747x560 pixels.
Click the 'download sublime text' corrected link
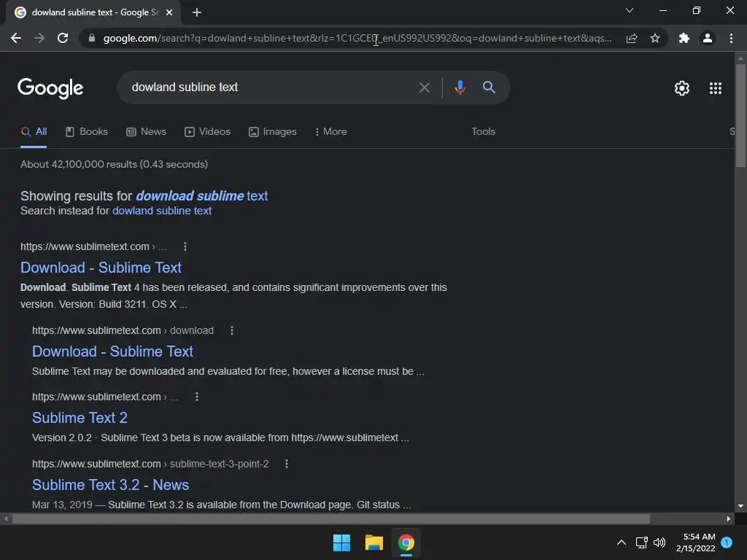pyautogui.click(x=202, y=195)
